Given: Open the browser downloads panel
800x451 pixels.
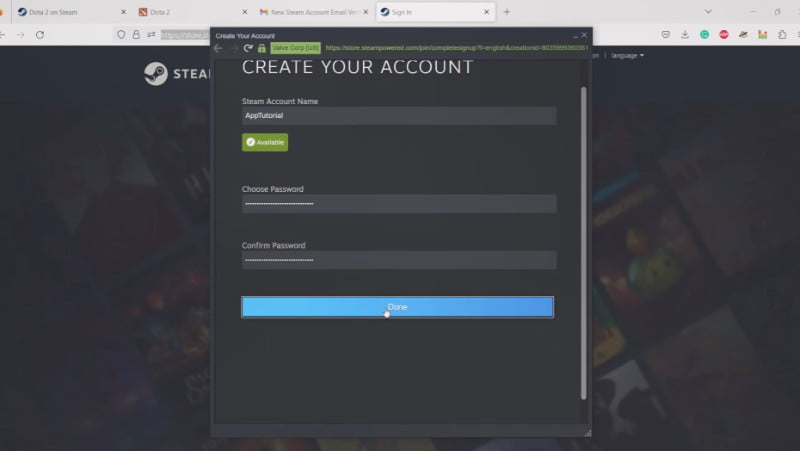Looking at the screenshot, I should [x=685, y=35].
